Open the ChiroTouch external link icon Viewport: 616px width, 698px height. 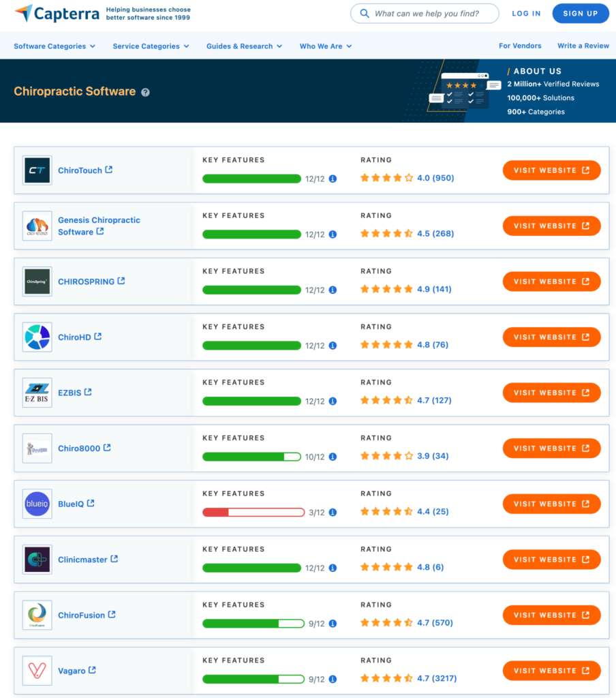click(x=108, y=170)
